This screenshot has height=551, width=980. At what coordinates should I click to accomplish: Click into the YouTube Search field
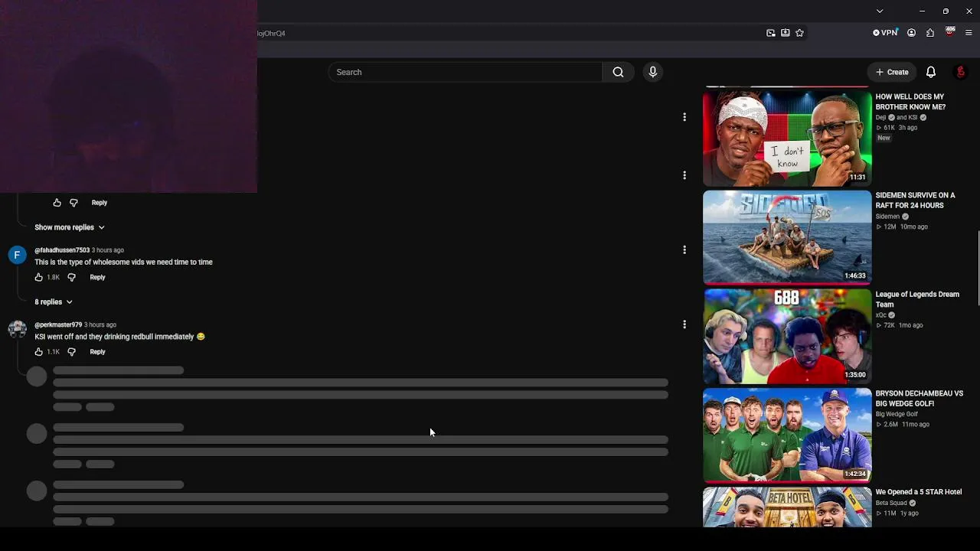pyautogui.click(x=465, y=72)
